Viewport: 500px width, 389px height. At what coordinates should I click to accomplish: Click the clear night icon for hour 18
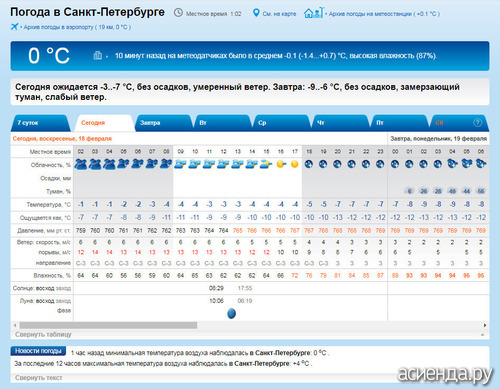[309, 164]
